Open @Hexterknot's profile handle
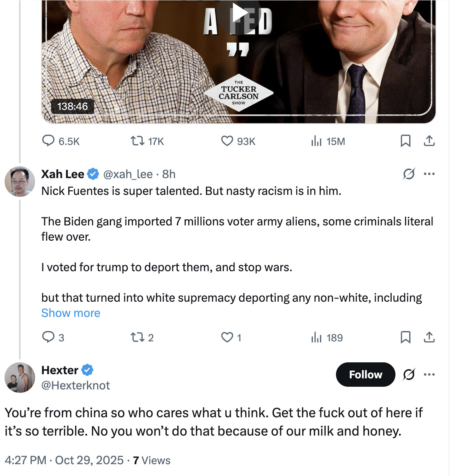This screenshot has width=450, height=476. 75,385
